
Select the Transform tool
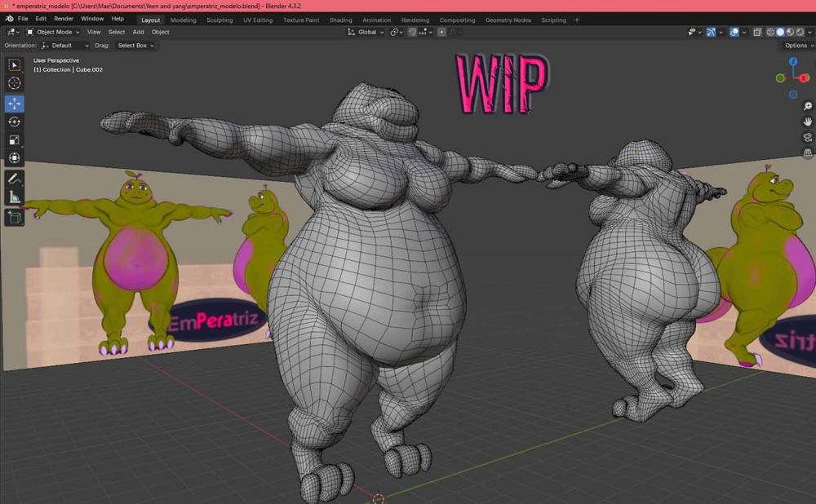15,157
